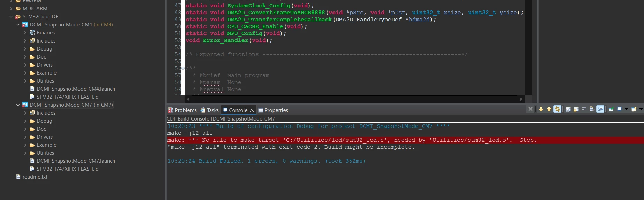Click the Problems tab icon
Viewport: 644px width, 200px height.
click(171, 110)
